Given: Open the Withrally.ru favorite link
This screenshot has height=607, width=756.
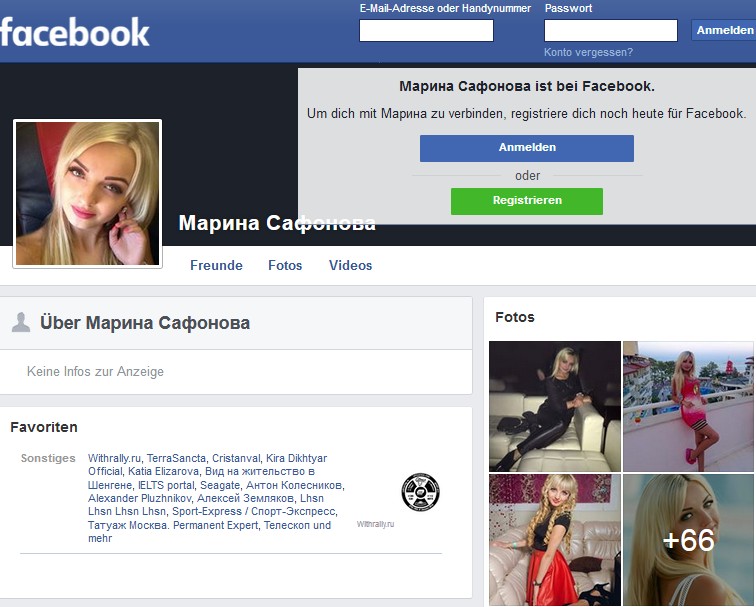Looking at the screenshot, I should tap(114, 458).
